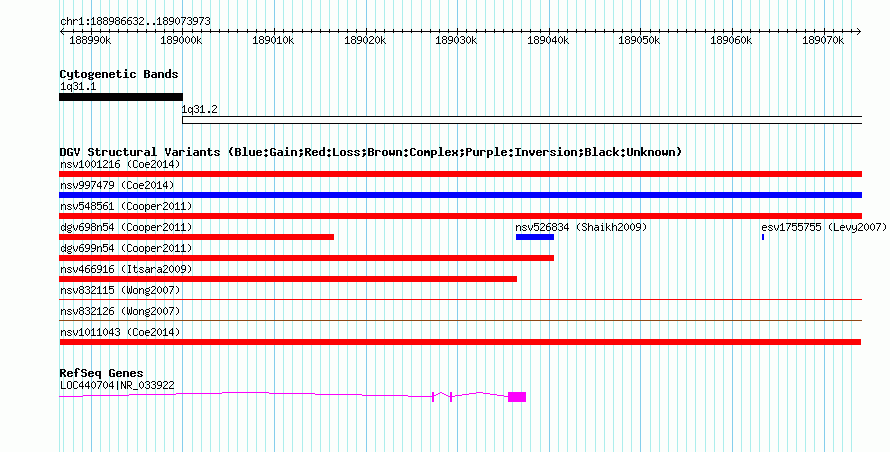The height and width of the screenshot is (452, 890).
Task: Click the 189050k ruler tick label
Action: tap(639, 40)
